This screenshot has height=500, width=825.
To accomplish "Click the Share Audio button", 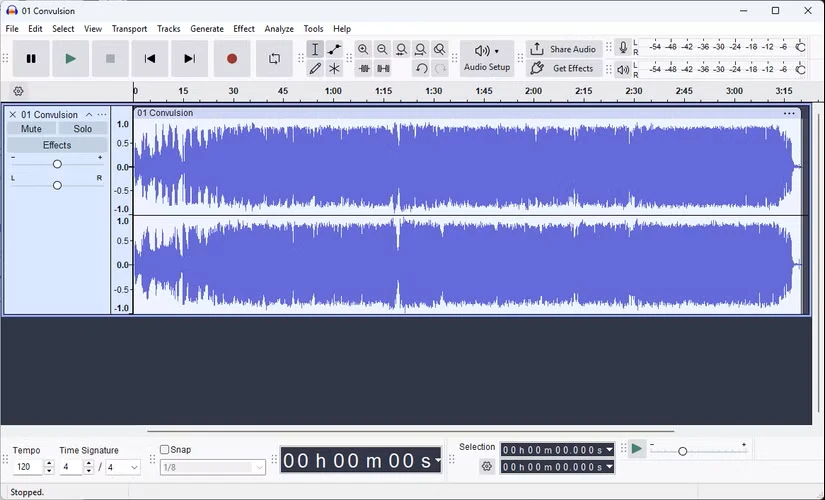I will [x=564, y=49].
